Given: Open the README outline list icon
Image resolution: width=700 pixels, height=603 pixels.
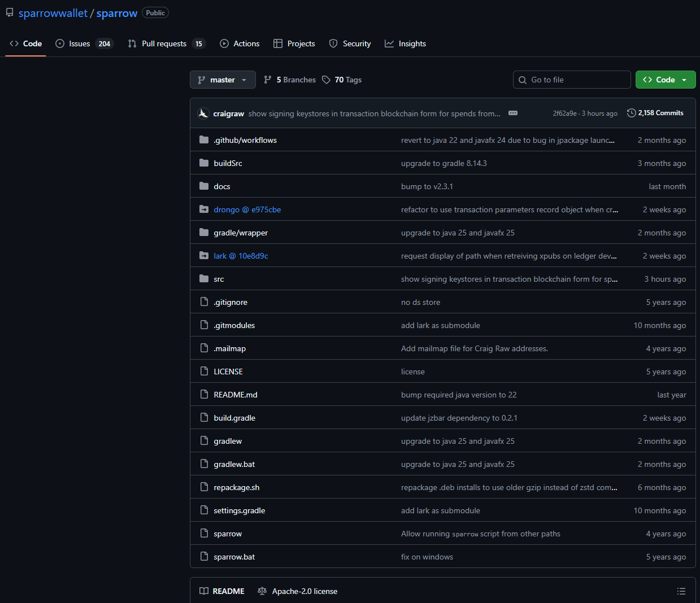Looking at the screenshot, I should (681, 591).
